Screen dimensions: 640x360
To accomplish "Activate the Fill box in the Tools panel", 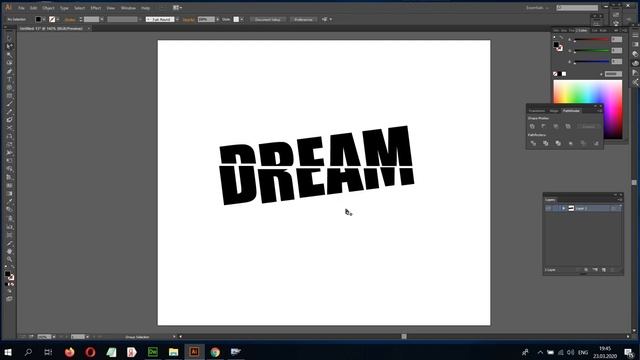I will [x=7, y=274].
